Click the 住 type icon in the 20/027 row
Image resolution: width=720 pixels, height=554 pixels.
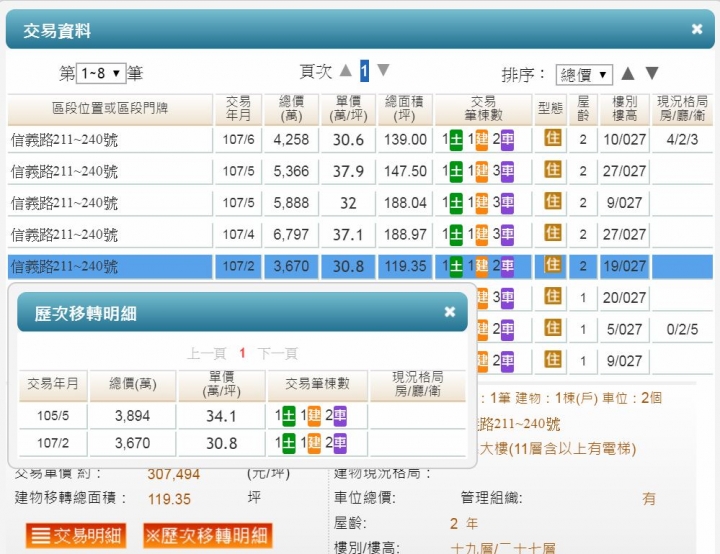[x=553, y=296]
